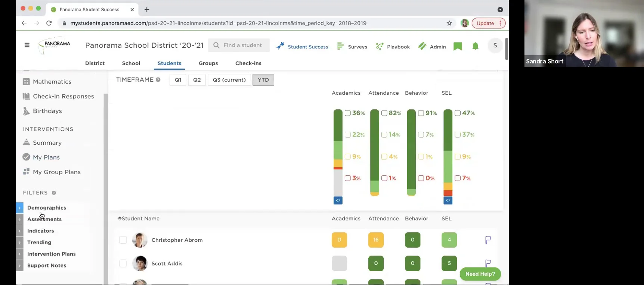Click the expand arrows under SEL bar
Image resolution: width=644 pixels, height=285 pixels.
point(448,200)
